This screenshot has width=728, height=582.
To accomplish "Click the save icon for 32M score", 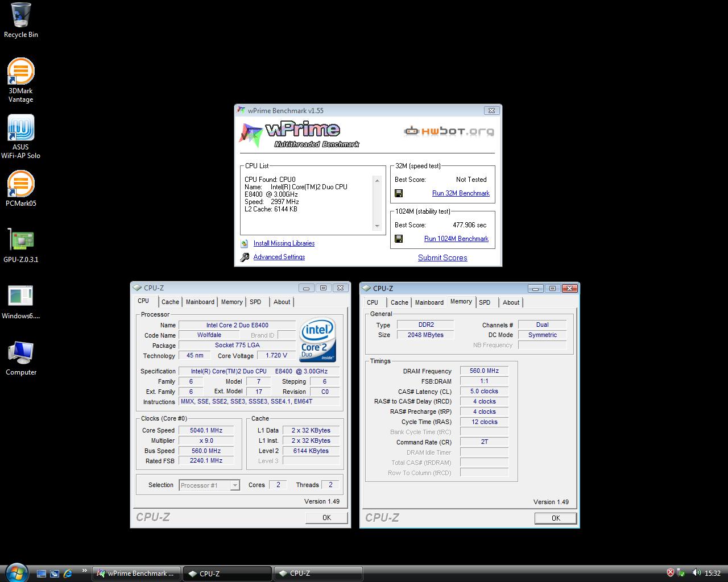I will 399,193.
